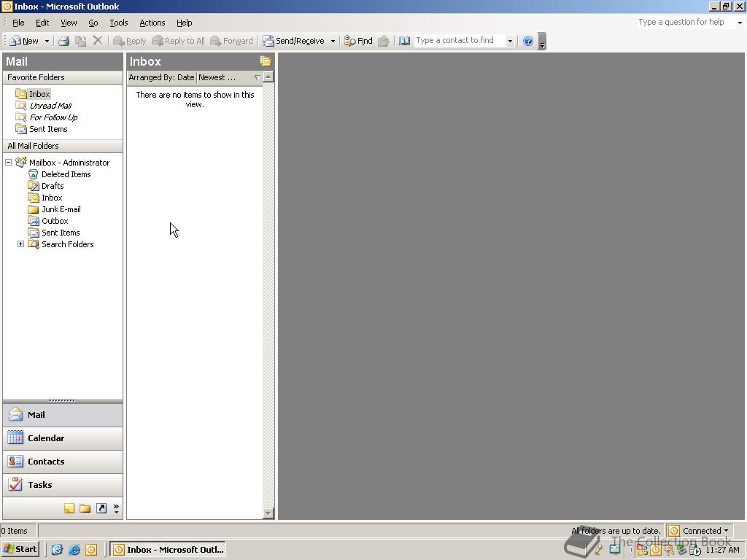Viewport: 747px width, 560px height.
Task: Click the Reply button
Action: point(129,41)
